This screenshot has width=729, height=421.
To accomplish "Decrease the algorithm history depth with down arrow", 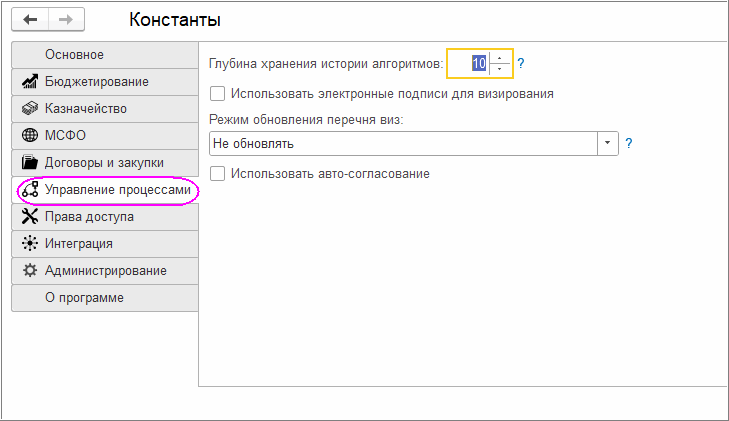I will [x=500, y=69].
